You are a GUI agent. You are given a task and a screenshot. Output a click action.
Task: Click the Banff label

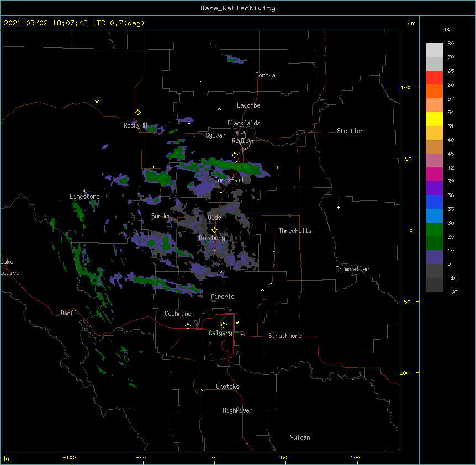point(68,313)
